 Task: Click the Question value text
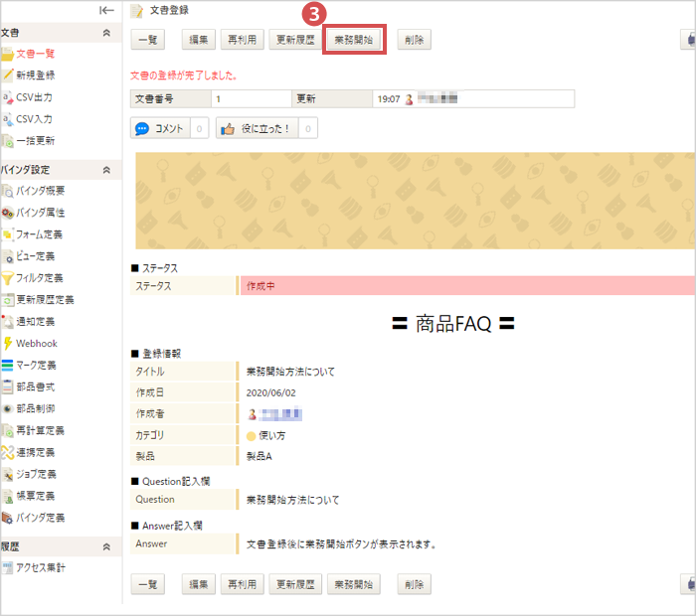(293, 500)
